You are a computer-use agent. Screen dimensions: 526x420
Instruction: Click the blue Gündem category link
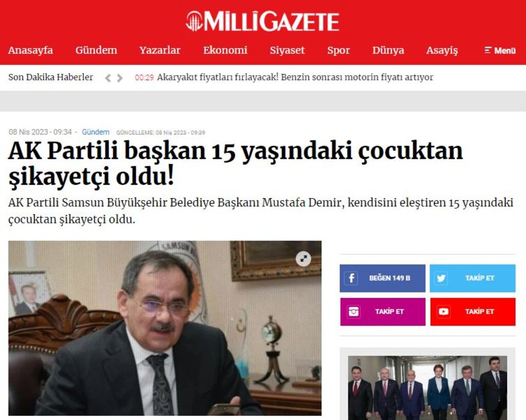click(96, 132)
